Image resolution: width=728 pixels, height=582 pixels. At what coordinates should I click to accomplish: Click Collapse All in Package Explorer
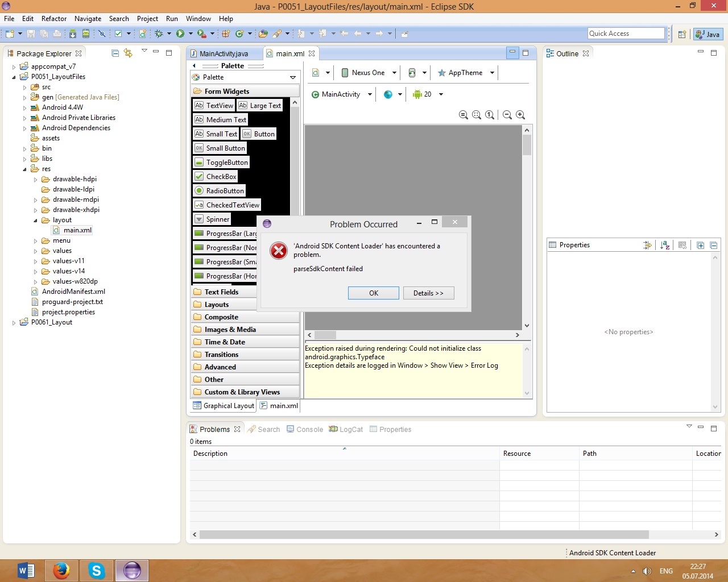[x=115, y=53]
